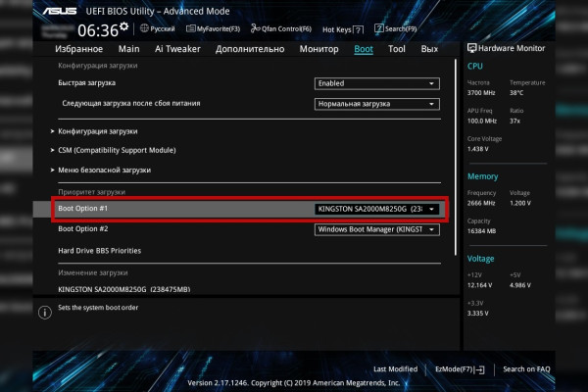Click the info icon in help area
The image size is (588, 392).
pos(45,312)
